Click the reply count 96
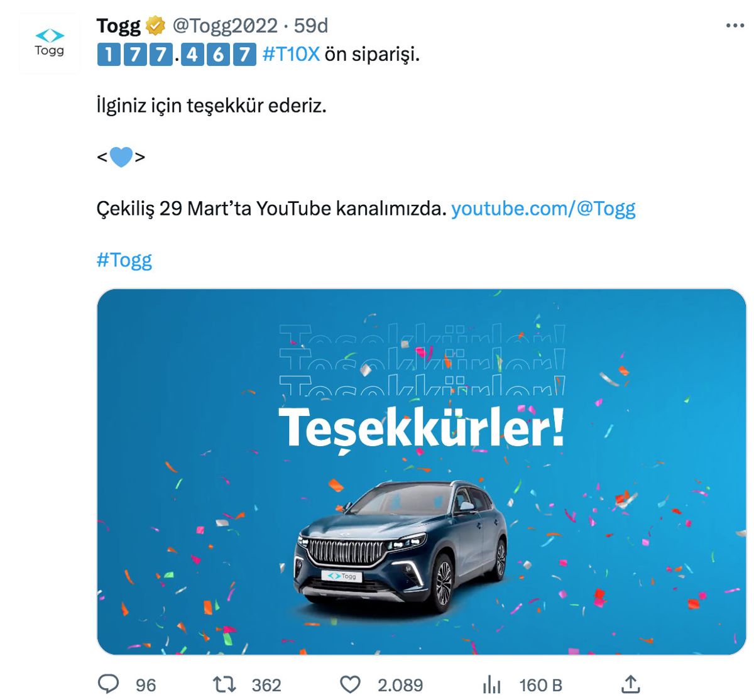This screenshot has height=700, width=754. click(146, 685)
